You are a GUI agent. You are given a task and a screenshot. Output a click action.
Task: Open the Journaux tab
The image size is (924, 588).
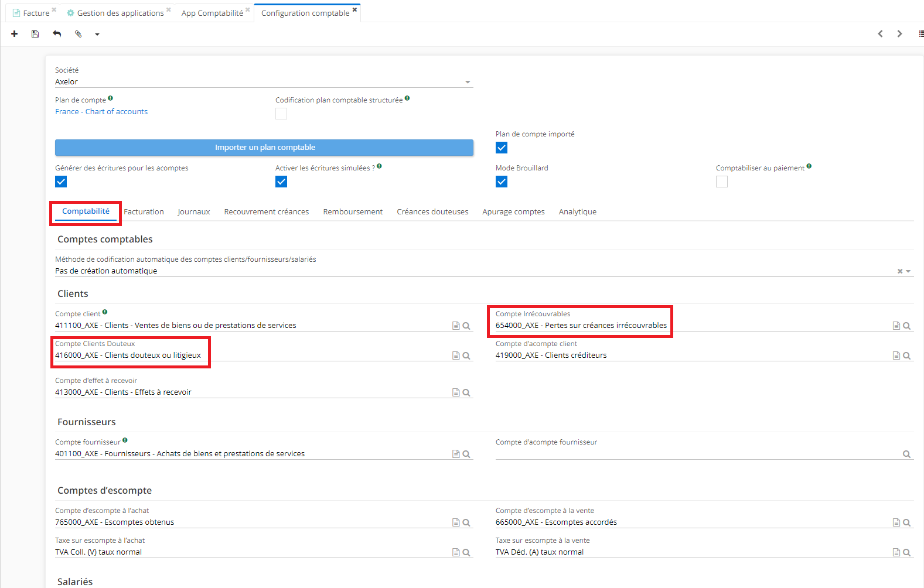(194, 212)
